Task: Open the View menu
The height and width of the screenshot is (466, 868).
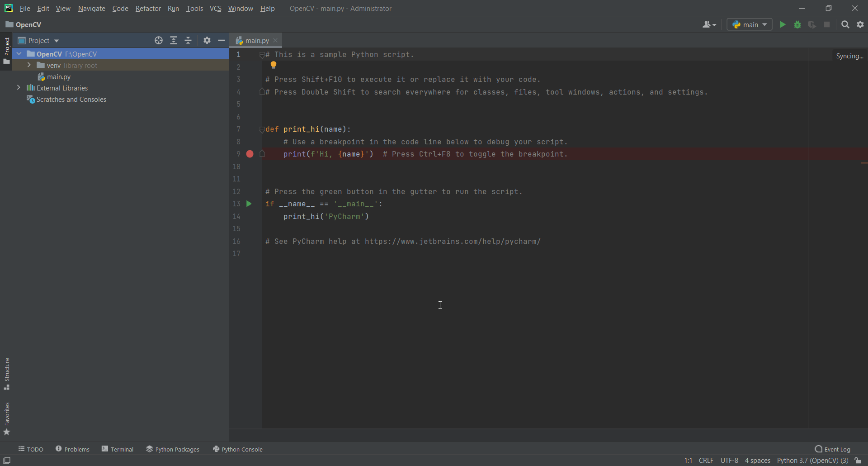Action: pyautogui.click(x=63, y=9)
